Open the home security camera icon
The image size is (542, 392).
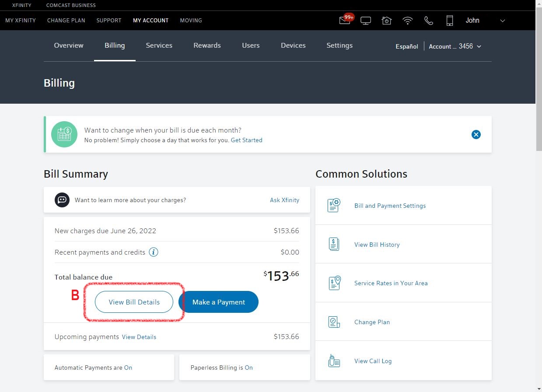[x=386, y=21]
